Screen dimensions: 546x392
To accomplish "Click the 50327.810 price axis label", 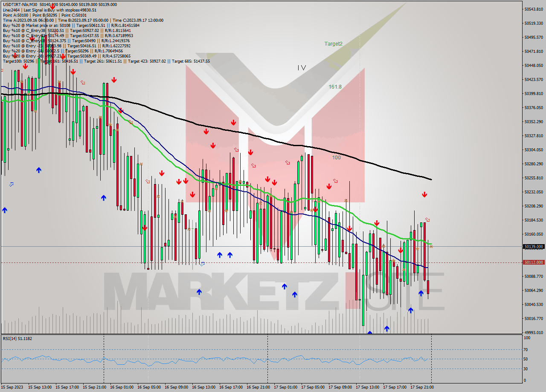I will (x=534, y=135).
